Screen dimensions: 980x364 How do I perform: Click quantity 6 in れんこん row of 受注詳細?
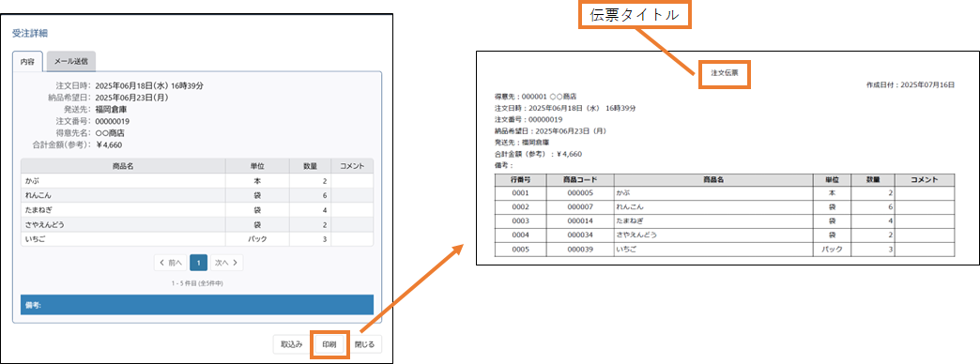[310, 195]
